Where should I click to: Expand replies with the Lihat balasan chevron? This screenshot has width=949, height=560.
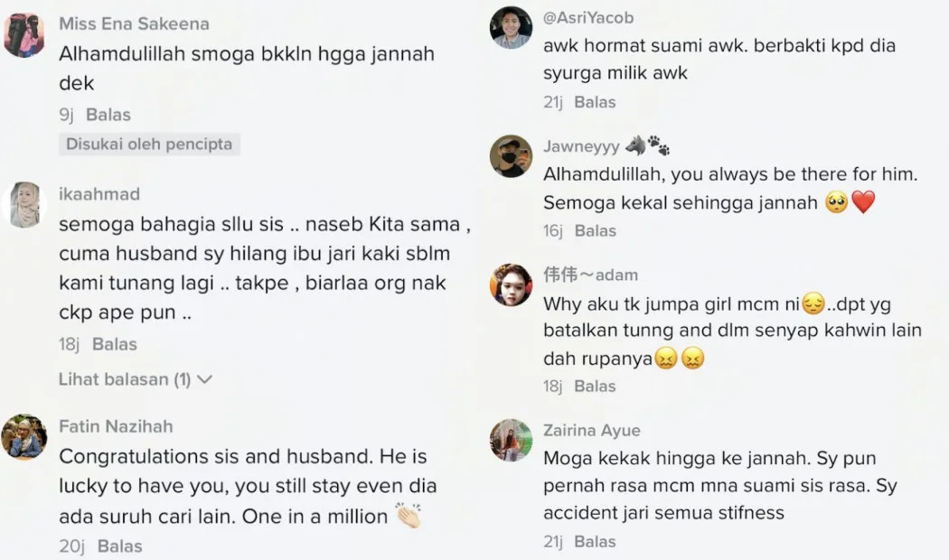coord(204,379)
